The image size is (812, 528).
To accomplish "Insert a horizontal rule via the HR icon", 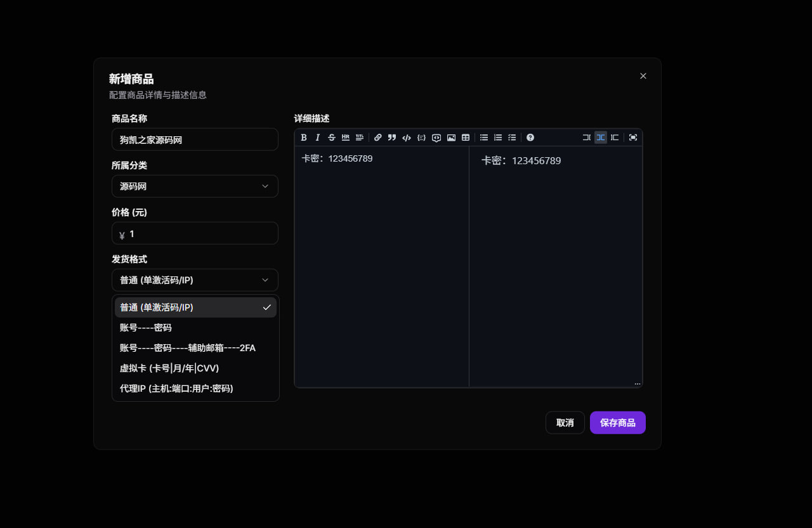I will pyautogui.click(x=346, y=138).
